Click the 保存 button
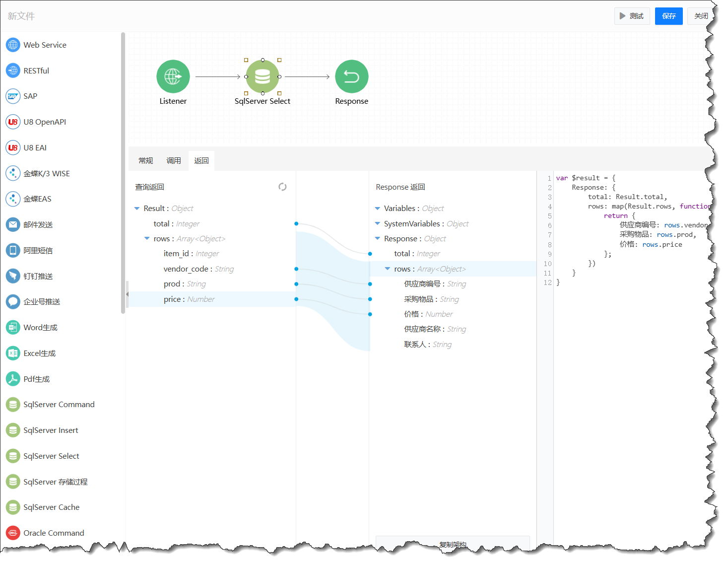 [x=668, y=16]
